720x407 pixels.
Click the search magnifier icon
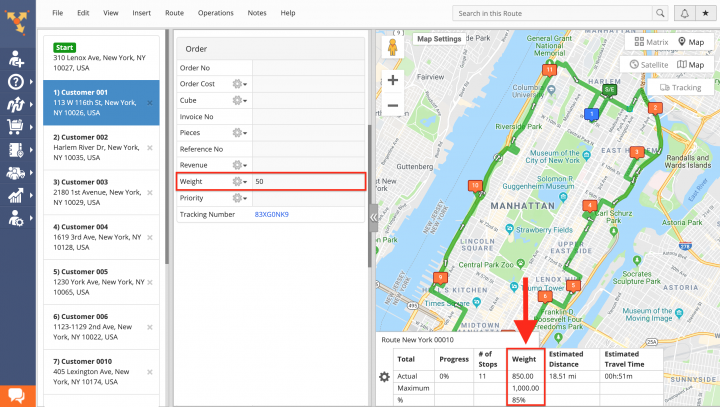coord(660,13)
